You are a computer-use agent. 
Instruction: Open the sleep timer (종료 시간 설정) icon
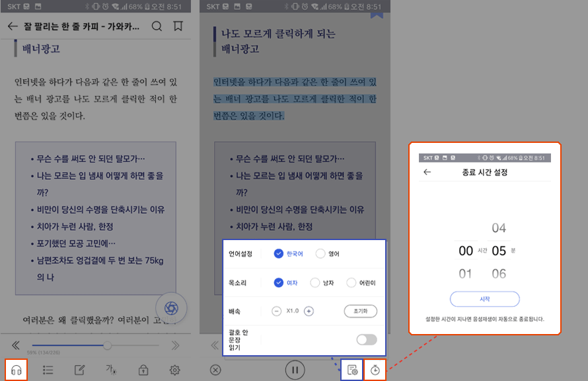coord(375,370)
